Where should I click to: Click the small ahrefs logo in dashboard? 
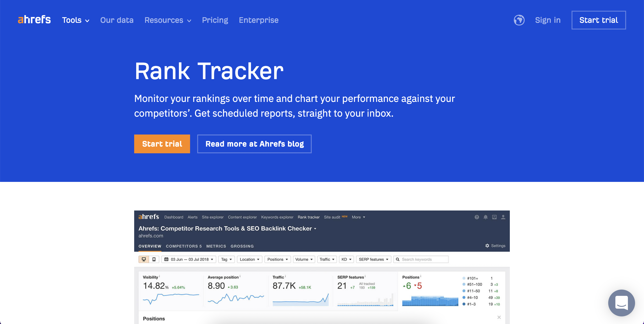pos(149,217)
